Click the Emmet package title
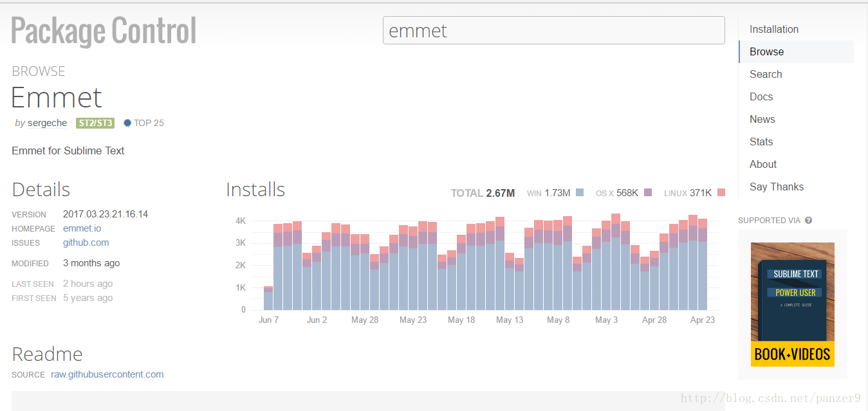The width and height of the screenshot is (868, 411). tap(57, 97)
